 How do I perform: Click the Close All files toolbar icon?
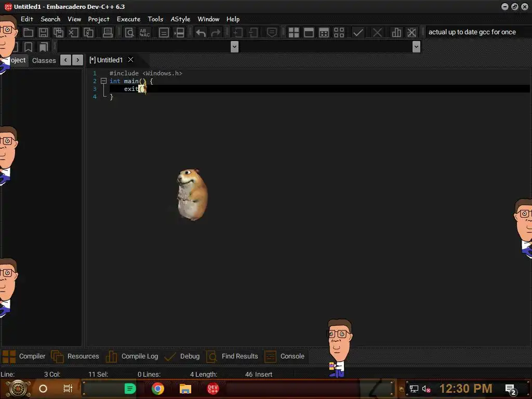click(x=88, y=33)
